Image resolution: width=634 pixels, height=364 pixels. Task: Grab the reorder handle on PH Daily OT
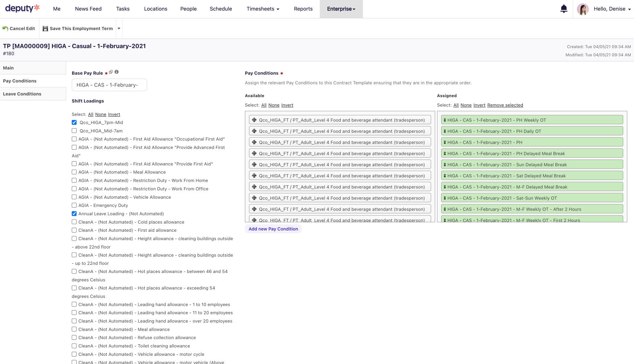point(444,131)
